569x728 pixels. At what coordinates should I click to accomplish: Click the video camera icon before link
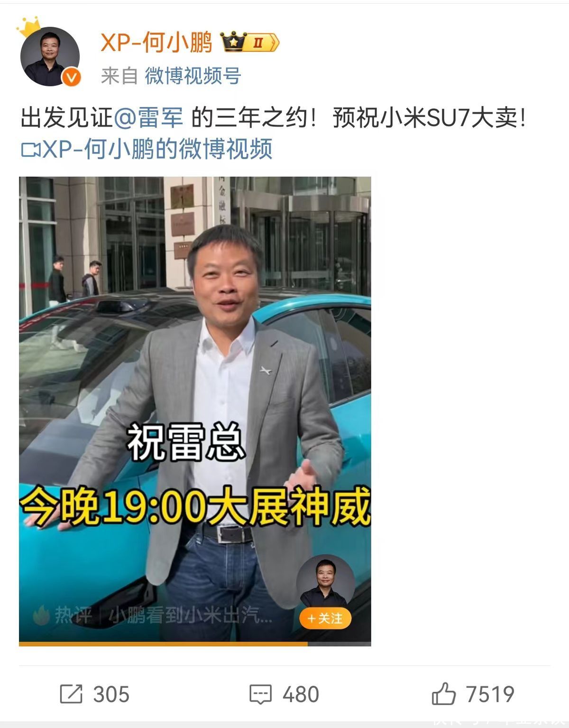(x=31, y=149)
